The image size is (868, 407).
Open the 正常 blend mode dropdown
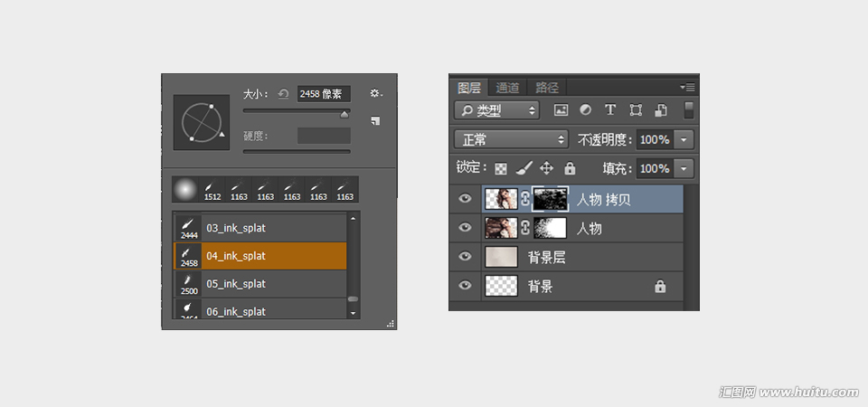point(511,139)
